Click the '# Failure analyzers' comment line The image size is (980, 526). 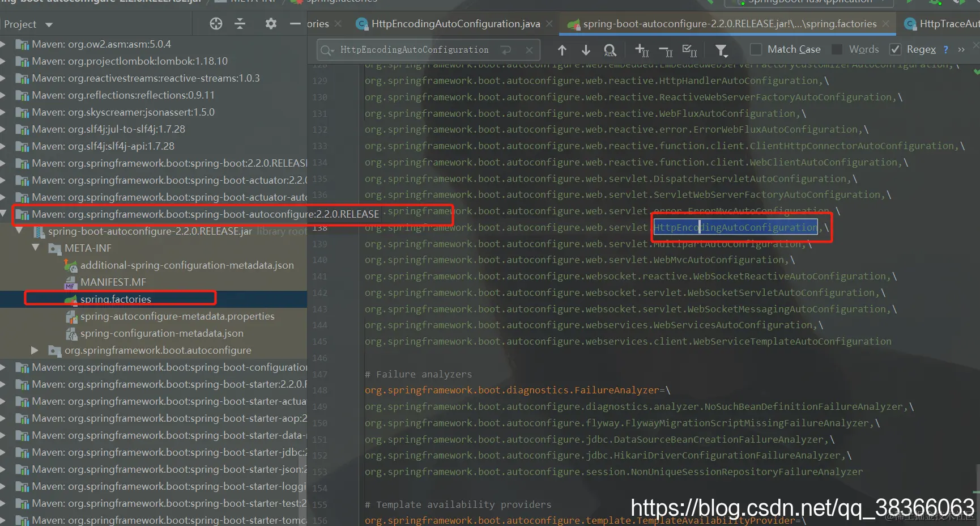click(418, 374)
